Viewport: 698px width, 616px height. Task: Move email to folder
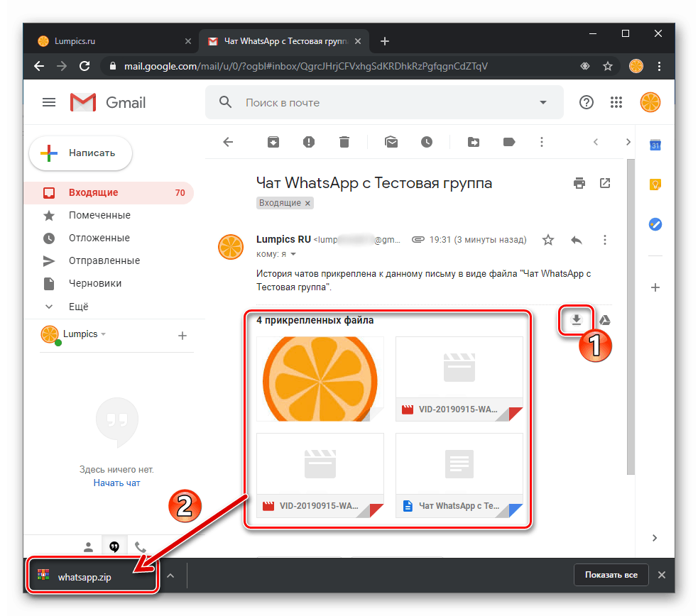pos(474,142)
